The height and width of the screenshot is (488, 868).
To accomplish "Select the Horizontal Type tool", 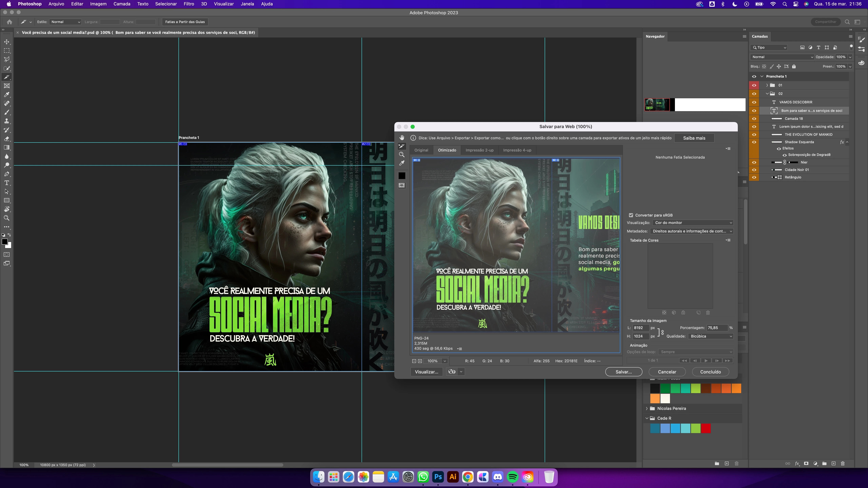I will 7,183.
